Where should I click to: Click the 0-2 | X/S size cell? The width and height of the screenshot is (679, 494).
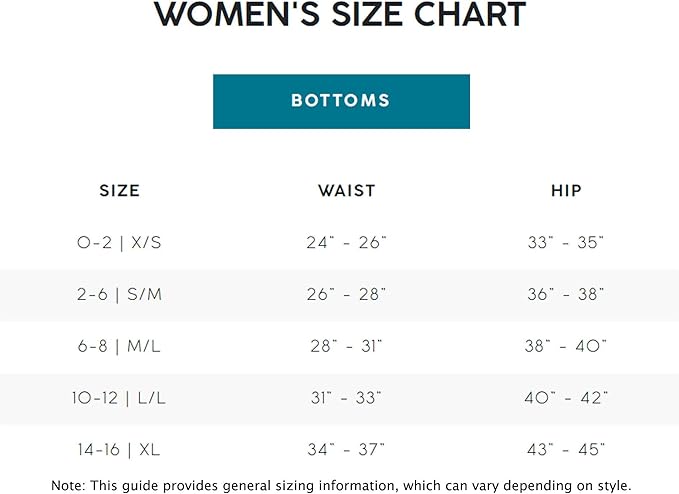coord(120,242)
